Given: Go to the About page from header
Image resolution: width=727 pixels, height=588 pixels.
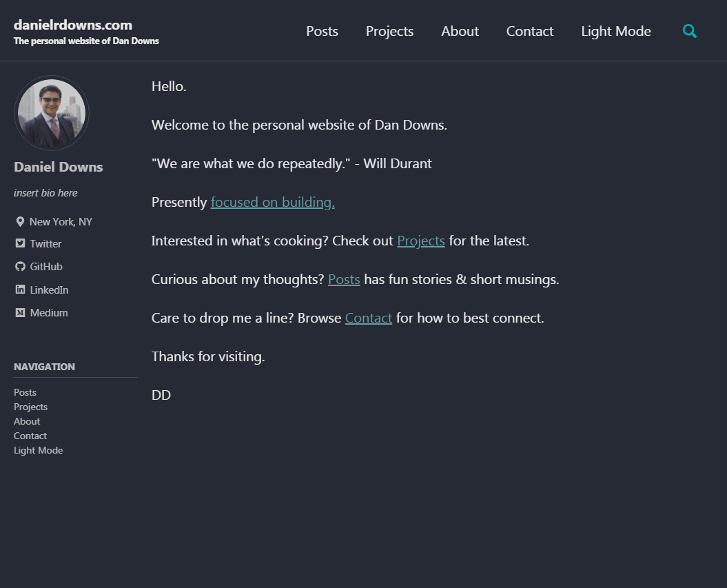Looking at the screenshot, I should tap(460, 31).
